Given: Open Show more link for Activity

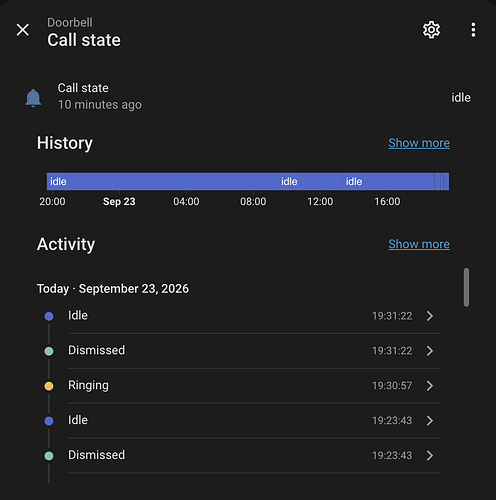Looking at the screenshot, I should [x=419, y=244].
